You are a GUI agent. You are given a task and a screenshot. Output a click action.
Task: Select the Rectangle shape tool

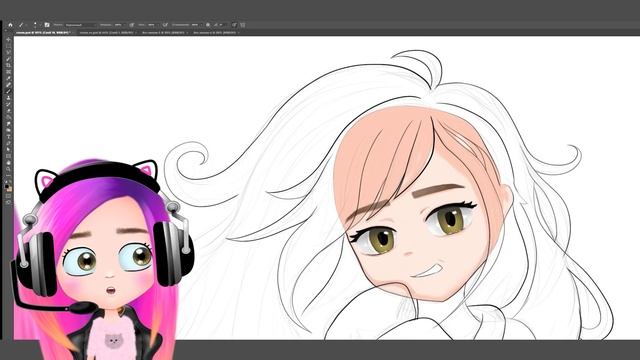[x=9, y=156]
